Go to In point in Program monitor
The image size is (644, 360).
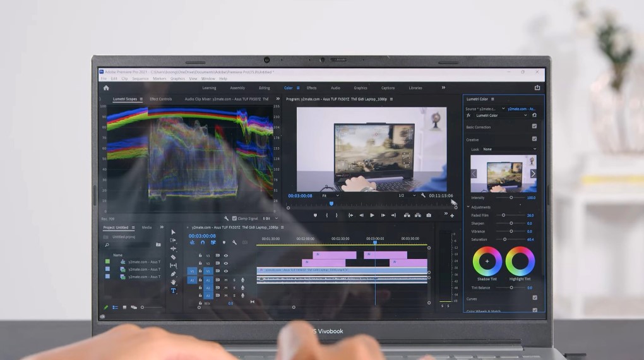coord(350,215)
